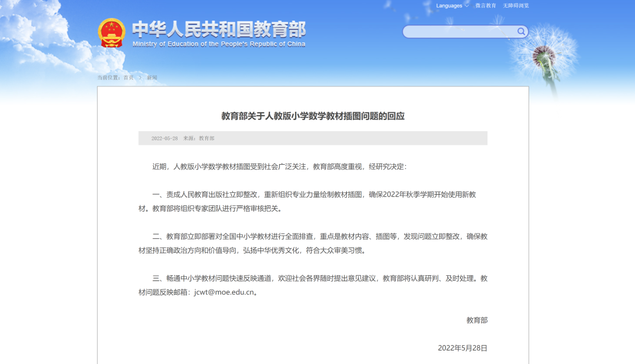Screen dimensions: 635x364
Task: Click the paragraph beginning 近期，人教版小学数学教材
Action: (x=279, y=167)
